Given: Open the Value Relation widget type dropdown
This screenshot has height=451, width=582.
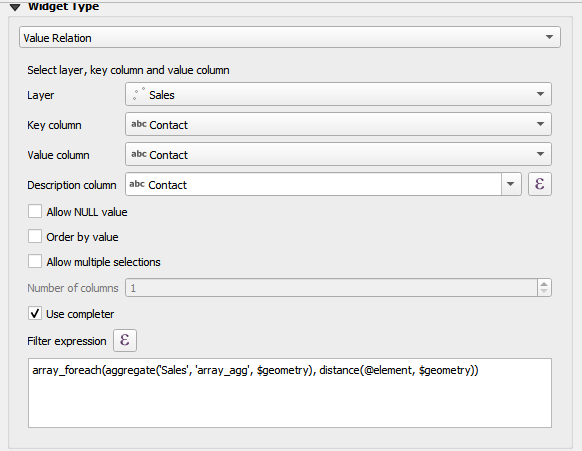Looking at the screenshot, I should 290,37.
